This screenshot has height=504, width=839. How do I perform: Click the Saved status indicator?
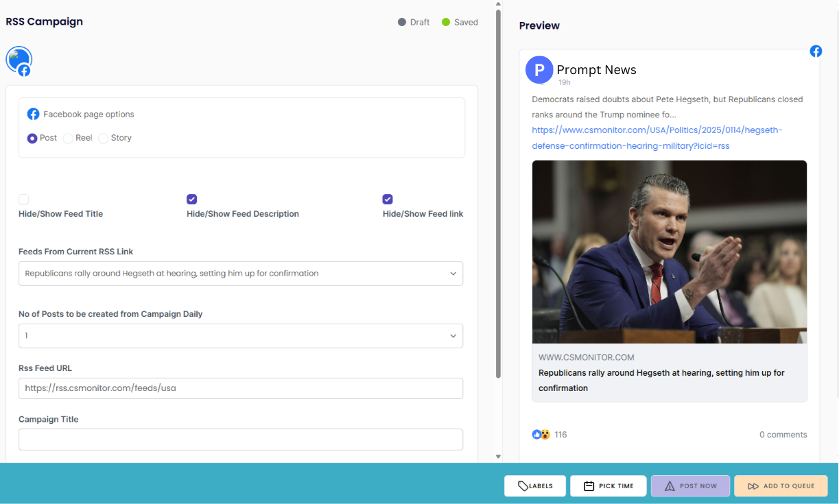460,22
